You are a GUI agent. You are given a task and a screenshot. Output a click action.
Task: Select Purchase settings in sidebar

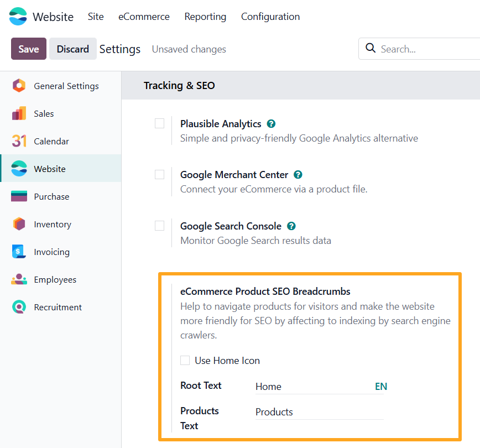click(61, 196)
